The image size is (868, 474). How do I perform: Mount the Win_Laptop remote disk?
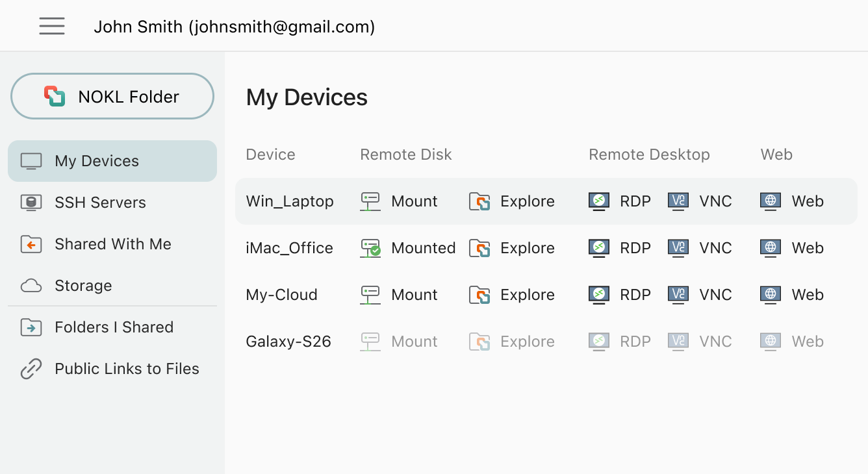415,201
